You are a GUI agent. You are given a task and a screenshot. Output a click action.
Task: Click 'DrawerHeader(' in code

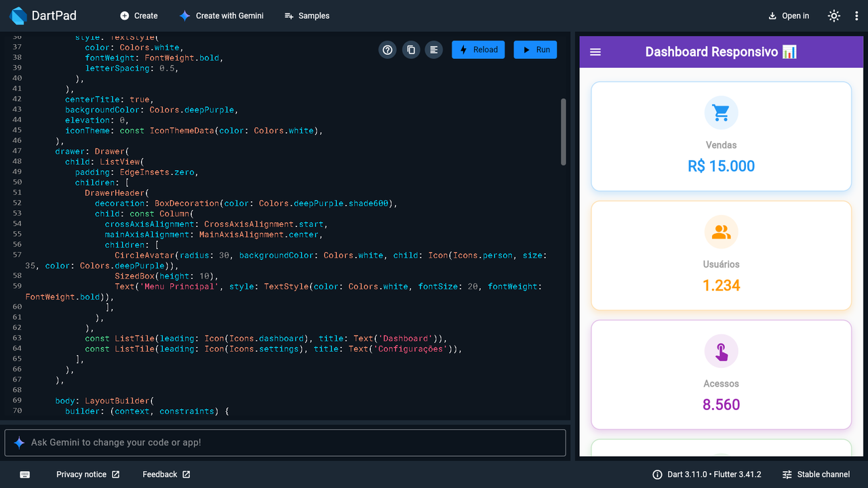pyautogui.click(x=117, y=193)
